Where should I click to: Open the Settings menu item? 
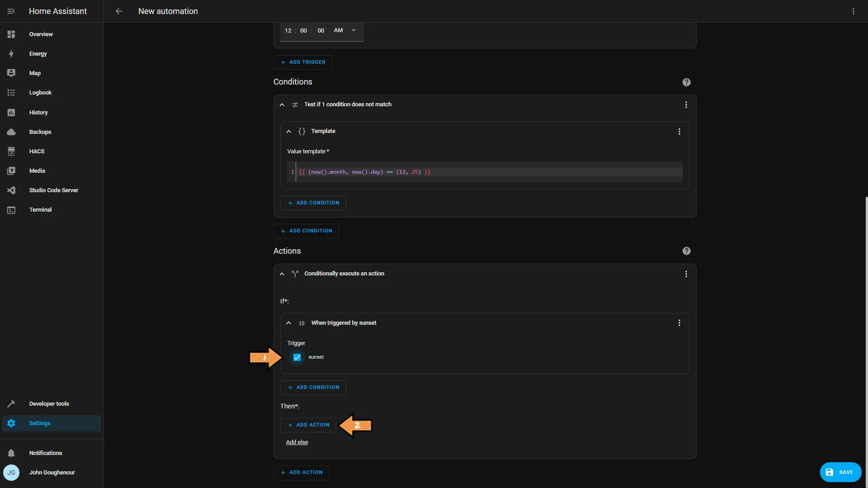pyautogui.click(x=52, y=423)
